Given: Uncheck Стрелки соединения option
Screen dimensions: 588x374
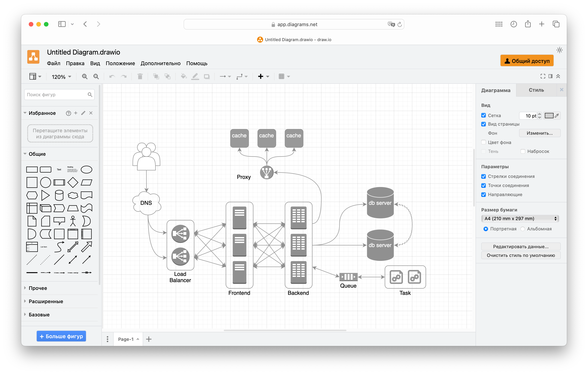Looking at the screenshot, I should point(483,176).
